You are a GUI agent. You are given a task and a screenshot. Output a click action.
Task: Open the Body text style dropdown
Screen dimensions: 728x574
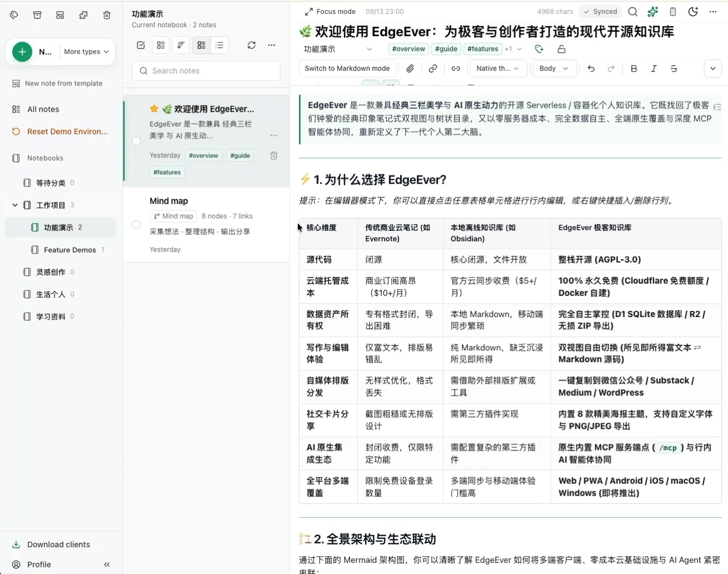(554, 68)
